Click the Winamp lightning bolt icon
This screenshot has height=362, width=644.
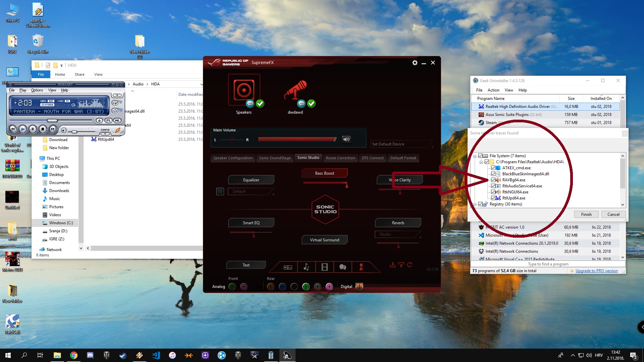[x=118, y=130]
